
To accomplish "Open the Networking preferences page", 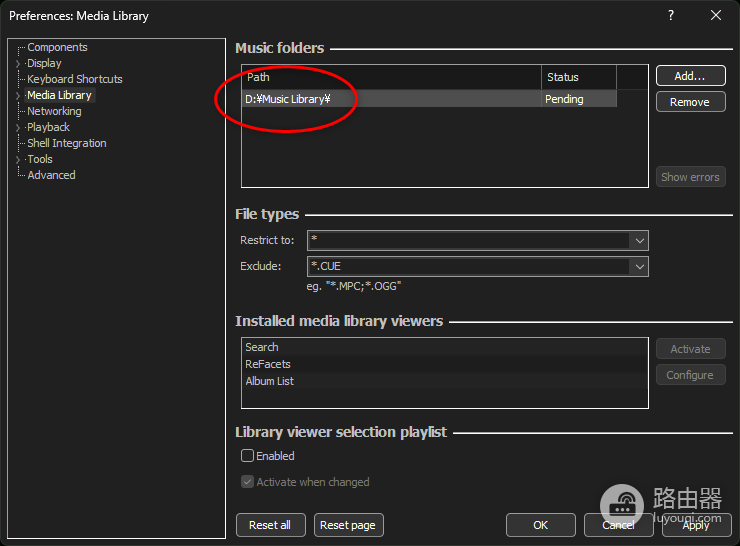I will click(54, 111).
